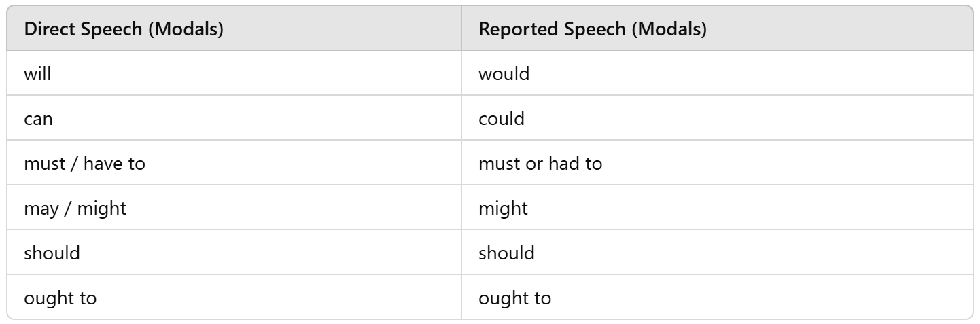Select the "would" cell

504,73
